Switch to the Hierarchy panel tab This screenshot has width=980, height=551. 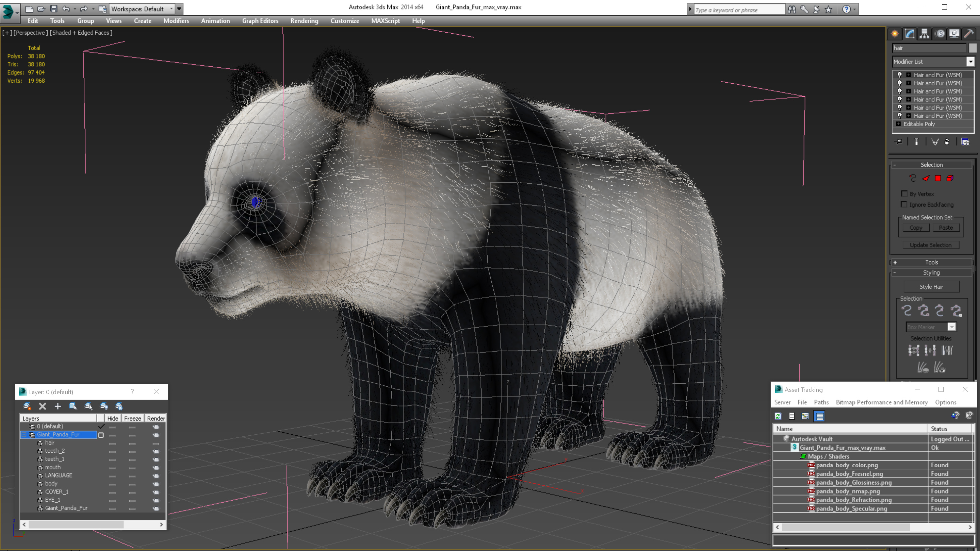pos(924,34)
